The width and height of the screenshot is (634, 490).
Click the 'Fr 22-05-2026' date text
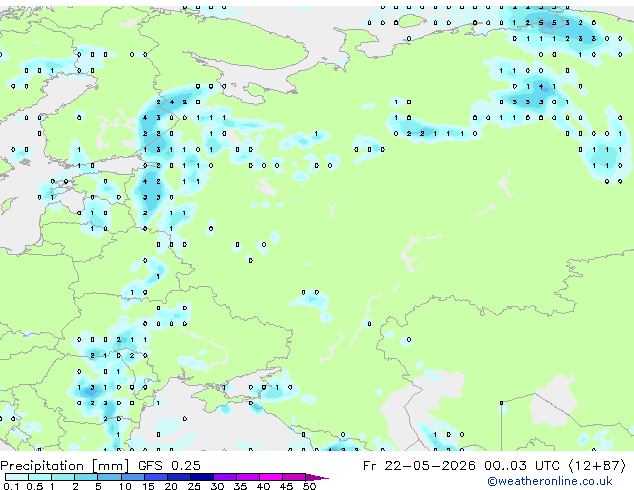coord(419,466)
